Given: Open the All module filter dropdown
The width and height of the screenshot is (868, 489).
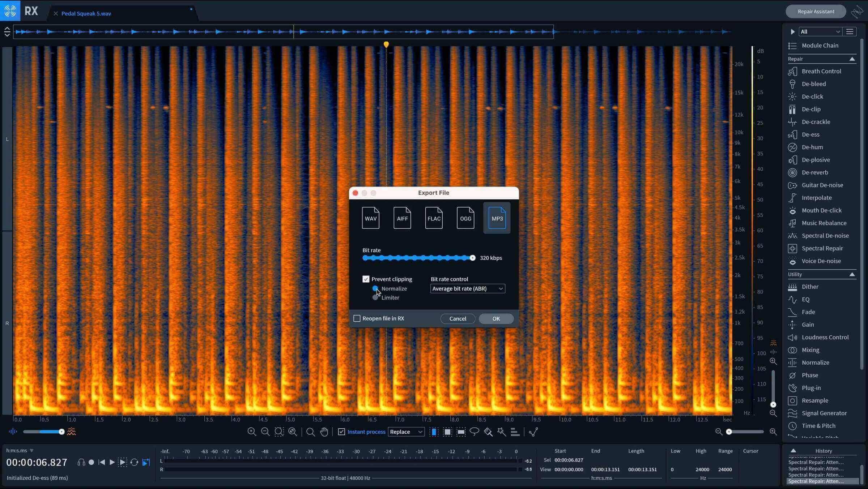Looking at the screenshot, I should [820, 32].
